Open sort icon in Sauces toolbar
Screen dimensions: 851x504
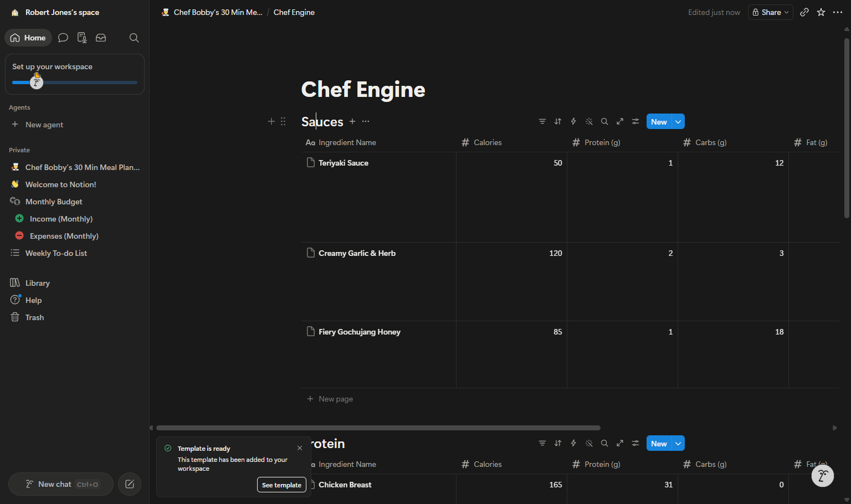tap(558, 121)
